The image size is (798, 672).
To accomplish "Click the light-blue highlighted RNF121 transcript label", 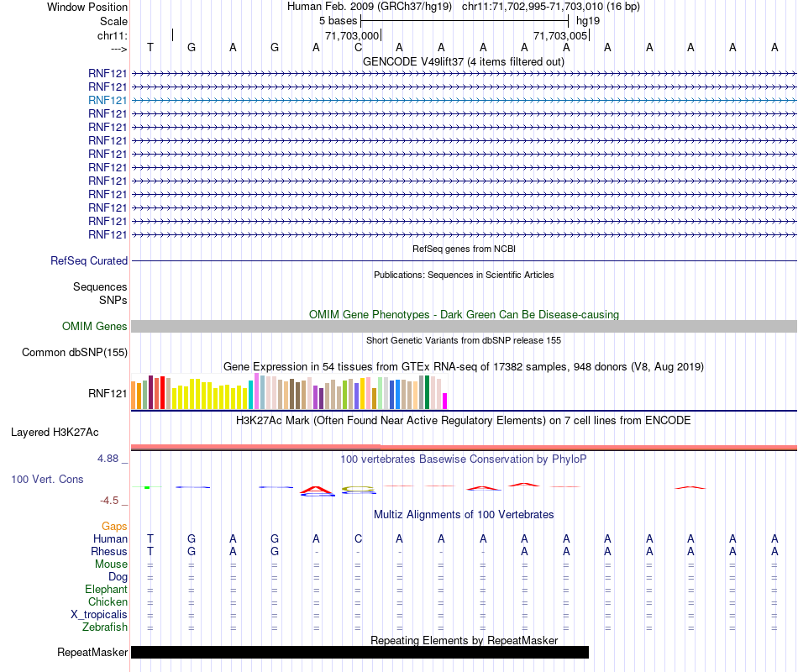I will pyautogui.click(x=108, y=100).
